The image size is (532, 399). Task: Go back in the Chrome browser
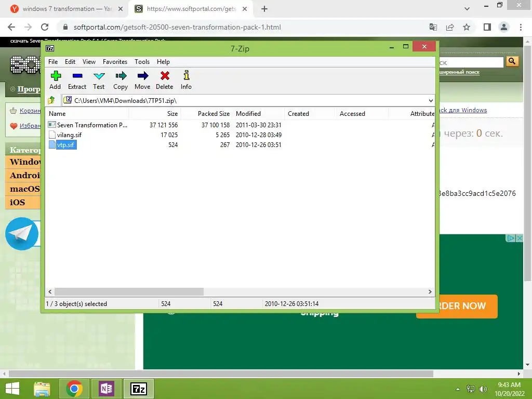pos(11,27)
